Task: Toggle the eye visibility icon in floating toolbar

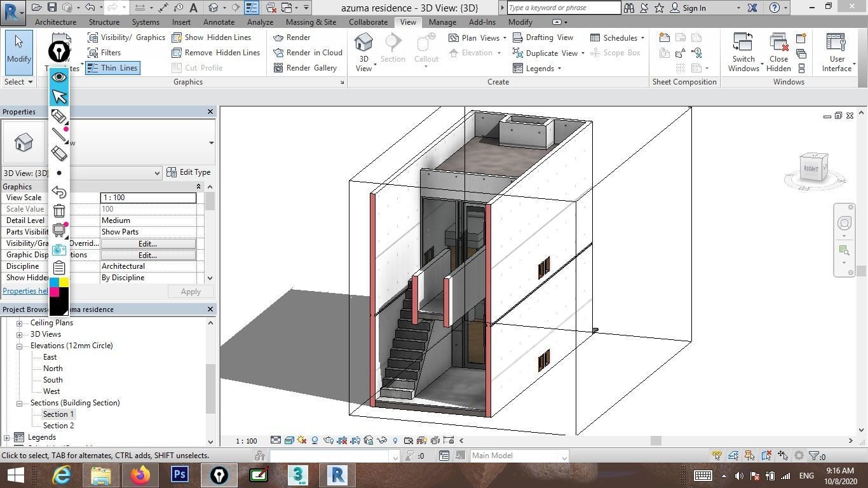Action: 59,77
